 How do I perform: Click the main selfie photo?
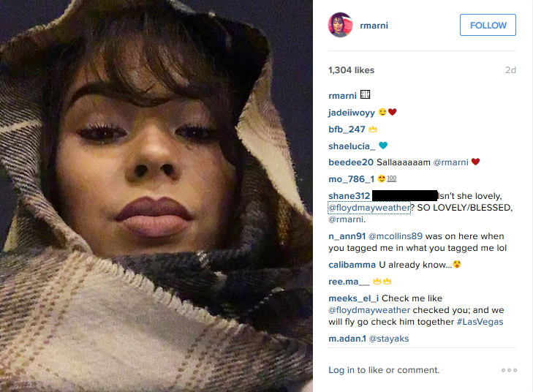[156, 196]
